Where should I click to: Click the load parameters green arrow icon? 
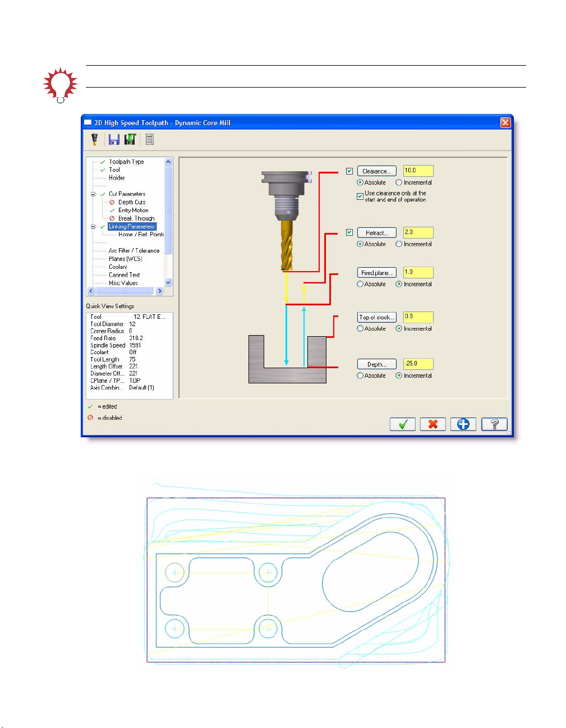point(131,139)
